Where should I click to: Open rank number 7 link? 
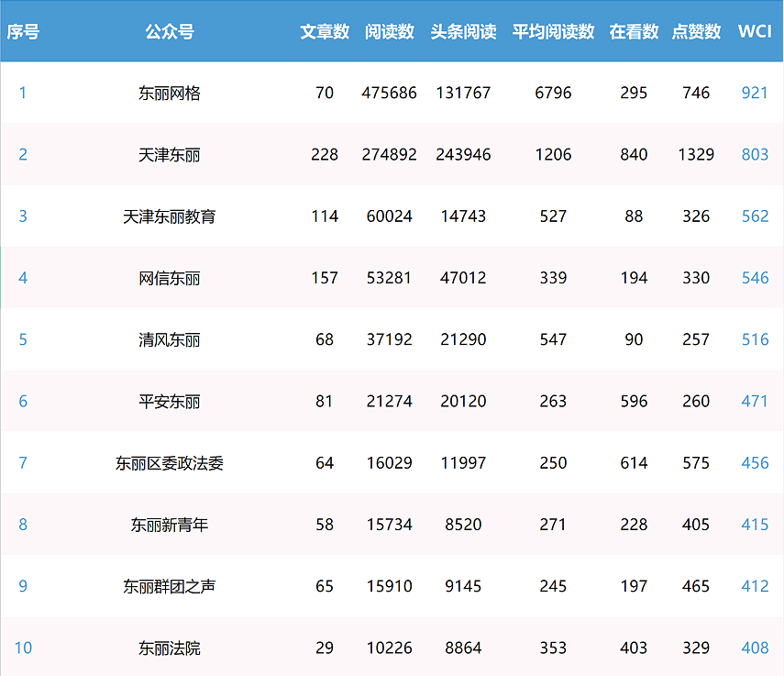[23, 462]
